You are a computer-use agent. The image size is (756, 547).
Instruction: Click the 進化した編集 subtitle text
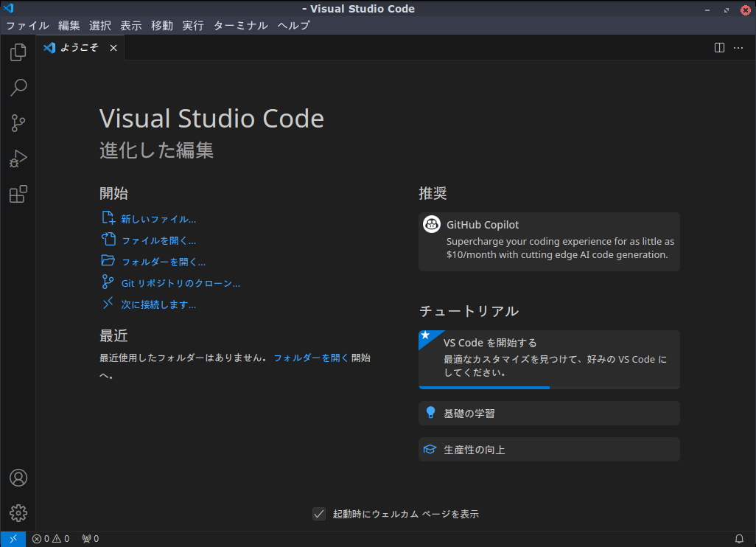point(156,150)
